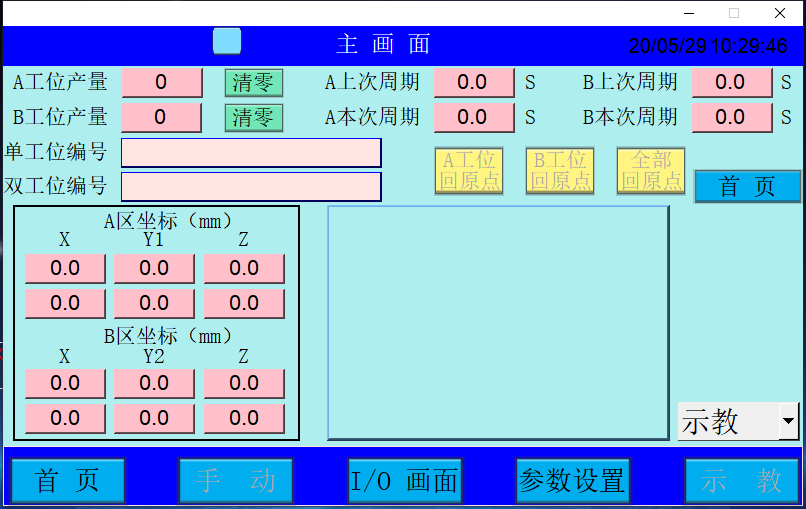Go to 首页 in the bottom navigation bar

point(68,481)
